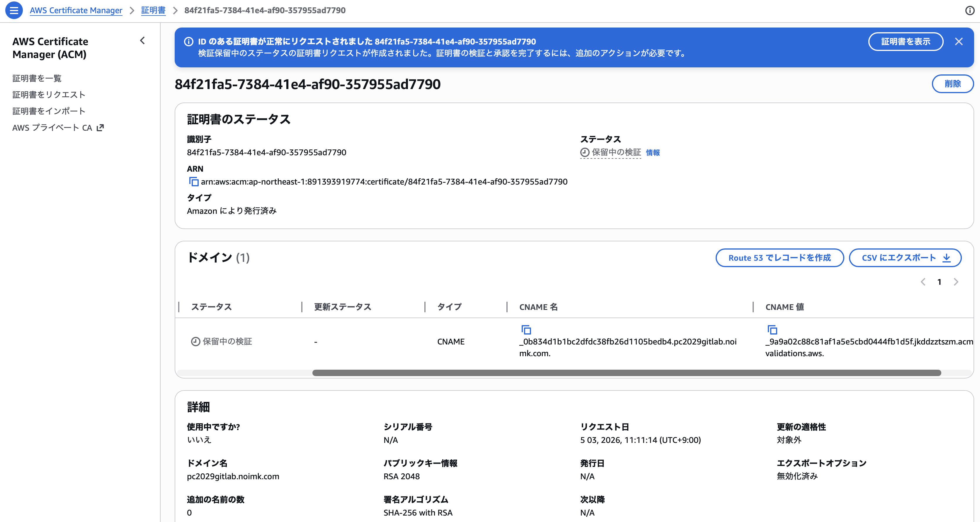This screenshot has width=980, height=522.
Task: Click the CNAME 名 column header
Action: tap(538, 307)
